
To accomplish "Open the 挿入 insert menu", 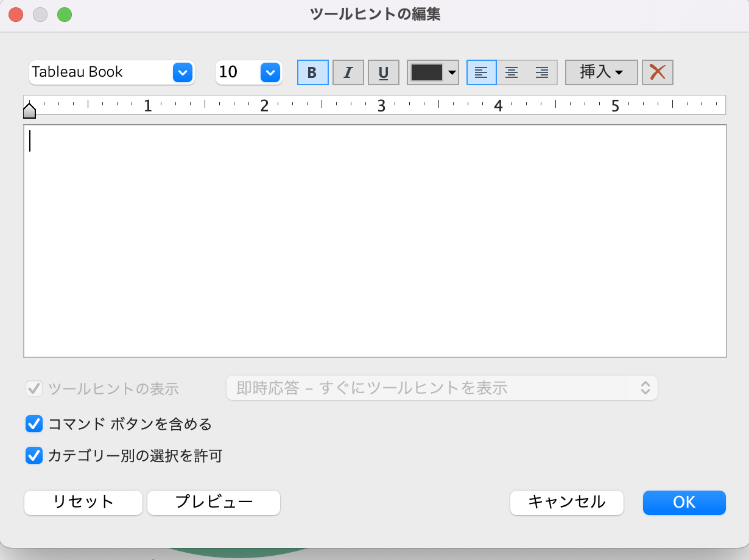I will click(x=602, y=72).
